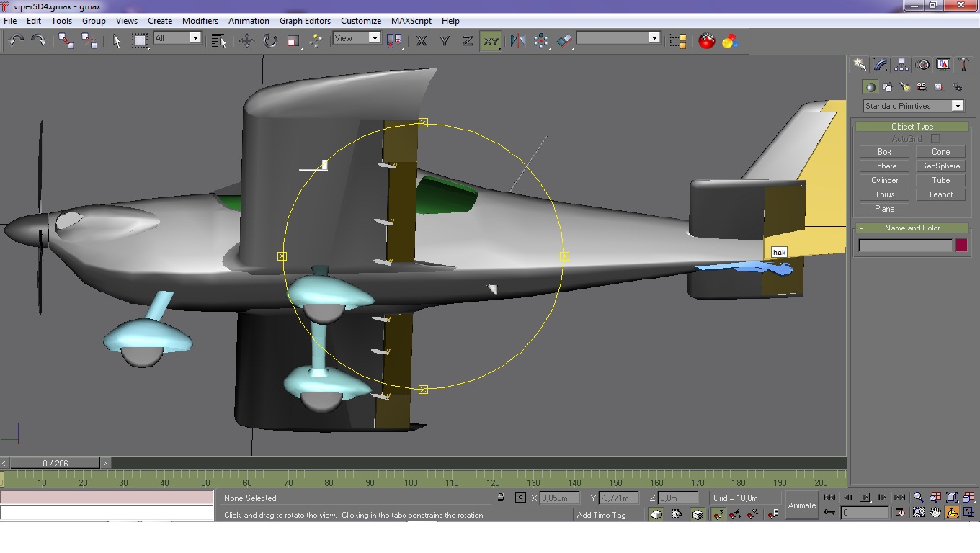The width and height of the screenshot is (980, 553).
Task: Open the MAXScript menu
Action: click(x=411, y=21)
